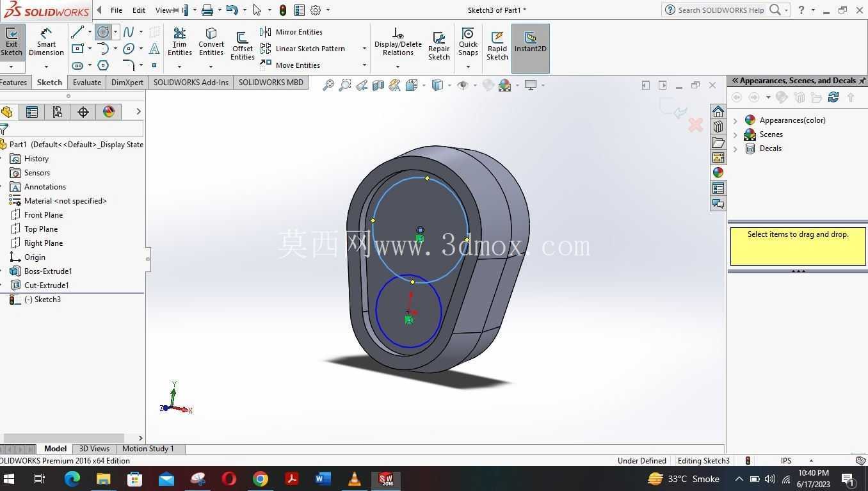Open Hide/Show Items eye icon

tap(463, 85)
